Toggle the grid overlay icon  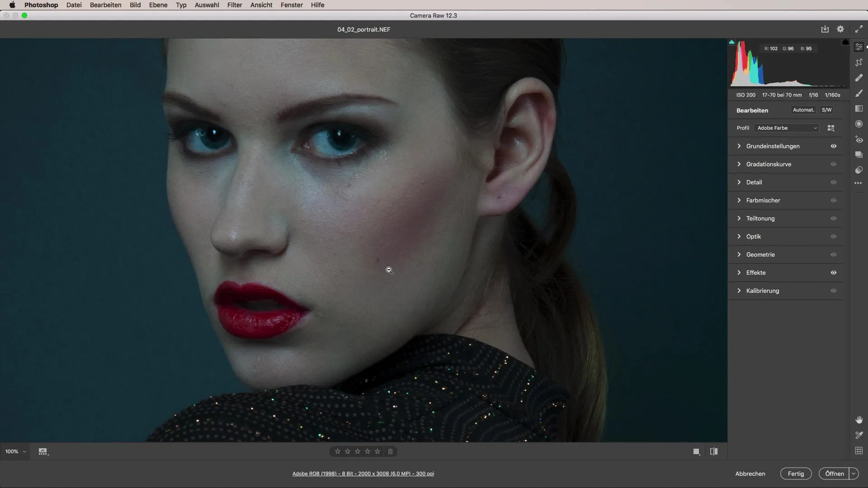(859, 450)
